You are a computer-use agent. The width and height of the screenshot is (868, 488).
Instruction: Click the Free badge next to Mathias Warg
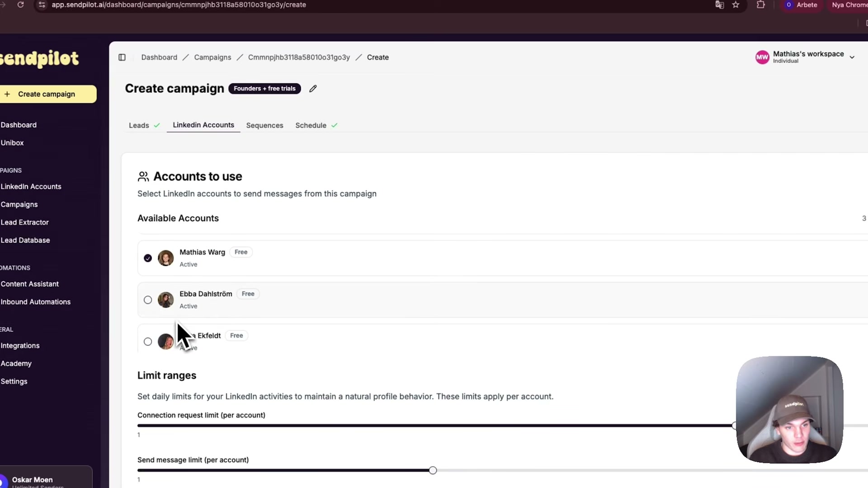tap(241, 252)
